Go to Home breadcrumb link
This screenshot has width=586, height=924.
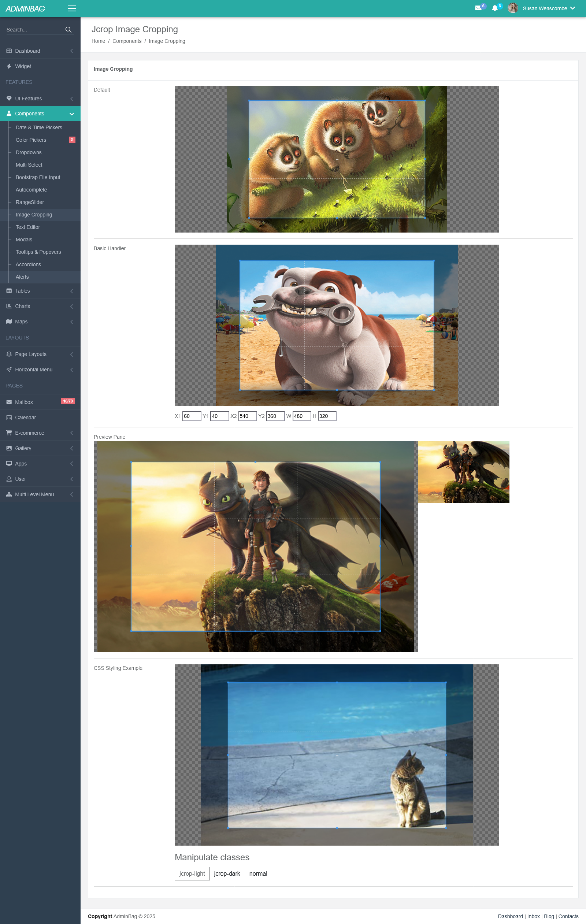98,41
